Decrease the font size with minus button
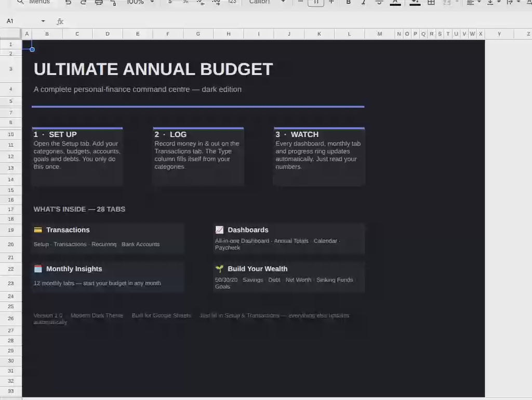The width and height of the screenshot is (532, 400). tap(300, 2)
